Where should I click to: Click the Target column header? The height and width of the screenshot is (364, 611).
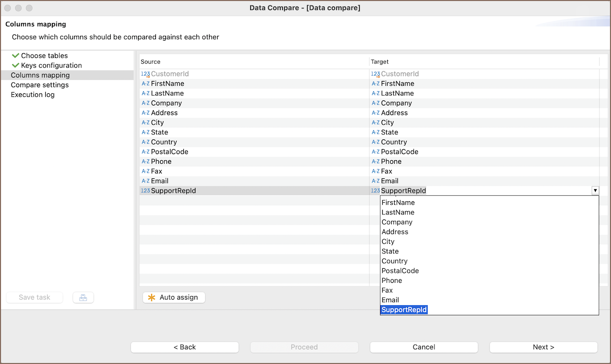pos(380,62)
